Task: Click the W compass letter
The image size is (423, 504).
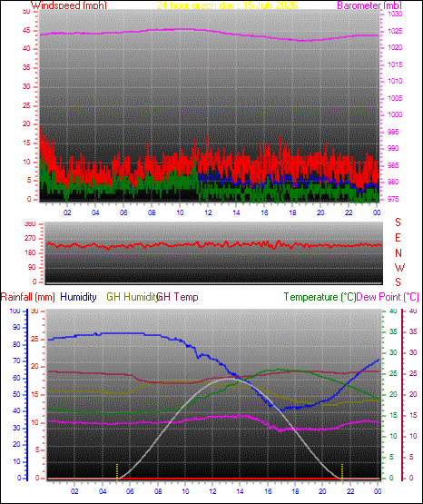Action: [x=399, y=267]
